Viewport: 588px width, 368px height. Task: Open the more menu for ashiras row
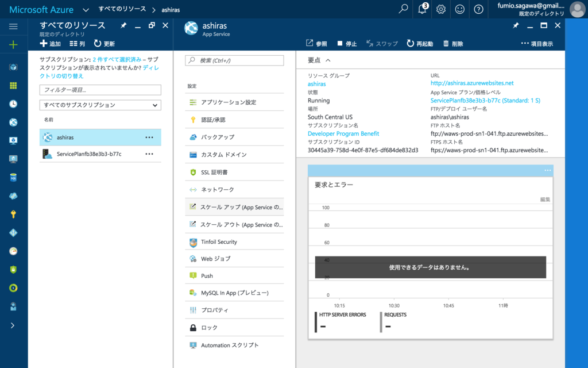click(149, 137)
